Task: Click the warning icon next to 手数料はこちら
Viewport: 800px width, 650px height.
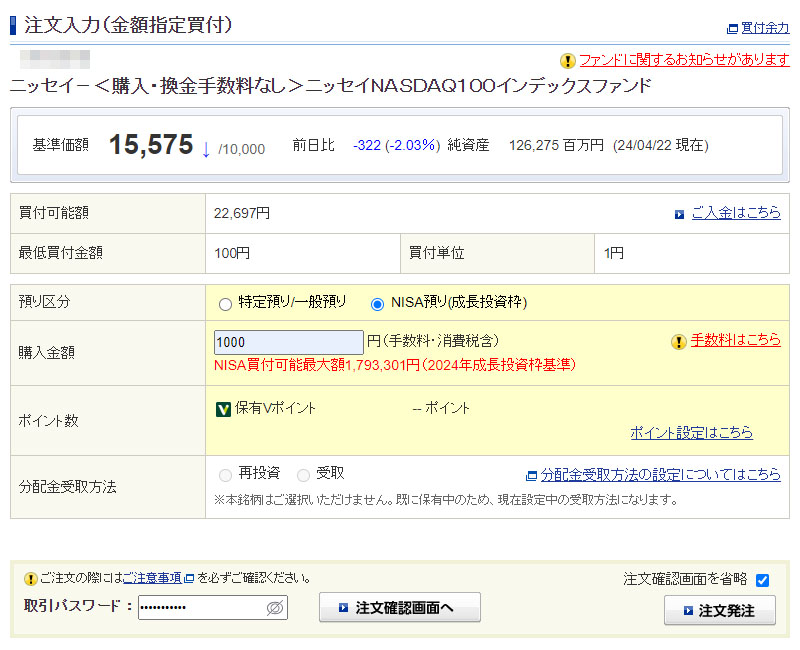Action: pyautogui.click(x=679, y=342)
